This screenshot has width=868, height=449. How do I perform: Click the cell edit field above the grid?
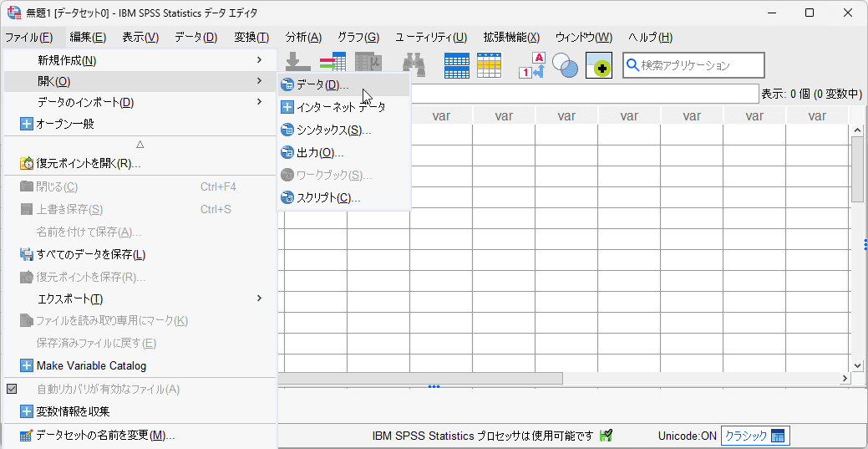click(x=585, y=94)
